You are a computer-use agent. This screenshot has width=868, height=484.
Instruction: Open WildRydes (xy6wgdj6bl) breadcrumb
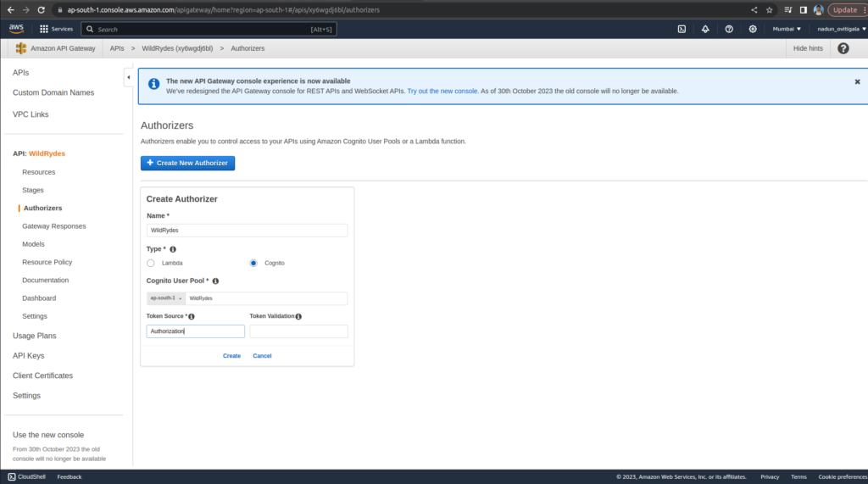point(177,48)
